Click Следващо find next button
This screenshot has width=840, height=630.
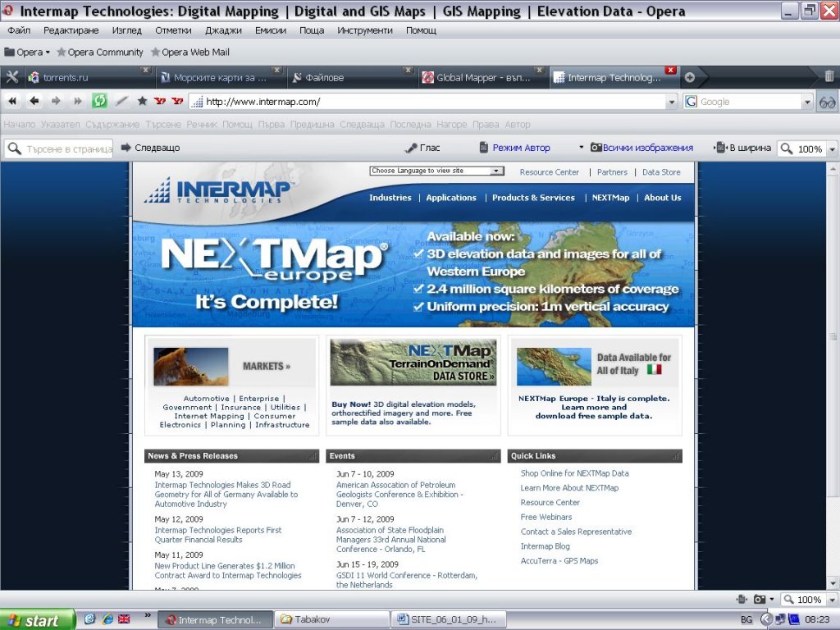(x=151, y=148)
